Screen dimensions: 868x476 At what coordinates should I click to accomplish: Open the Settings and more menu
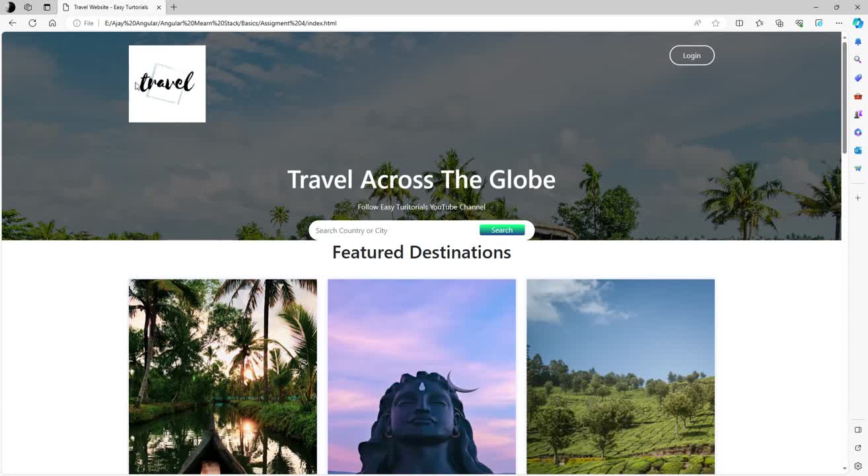[x=839, y=23]
